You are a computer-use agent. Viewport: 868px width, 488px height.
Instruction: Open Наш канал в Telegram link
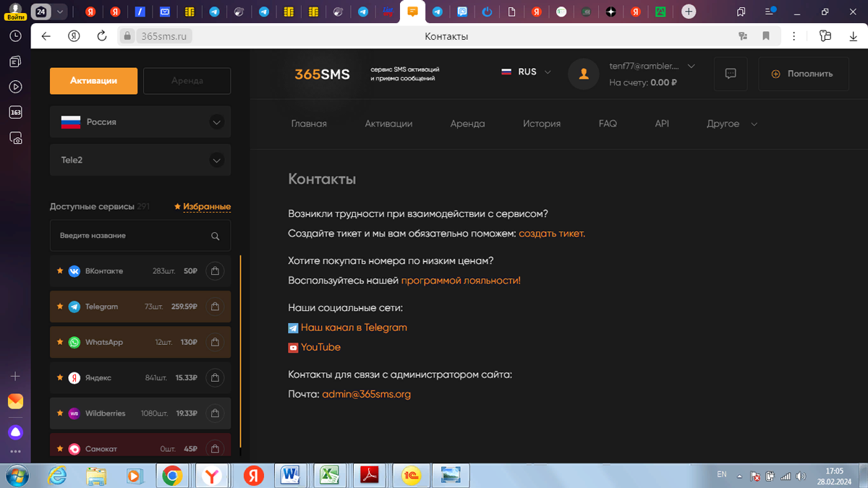tap(354, 328)
